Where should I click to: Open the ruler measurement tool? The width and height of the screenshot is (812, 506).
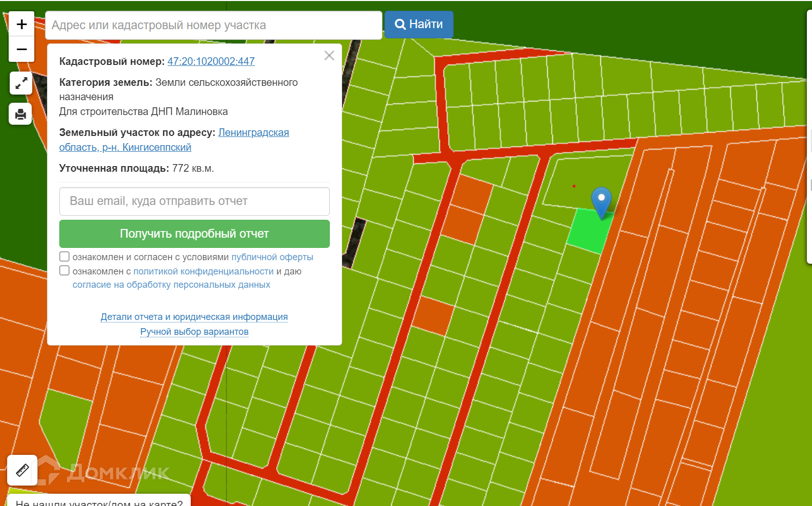pos(22,470)
